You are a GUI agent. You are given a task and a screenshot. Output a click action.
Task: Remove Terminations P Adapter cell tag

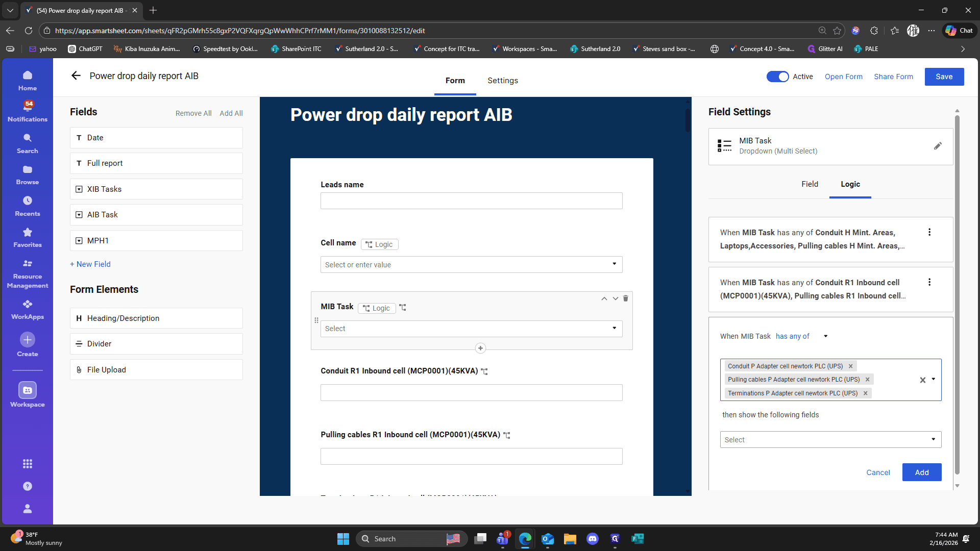[865, 393]
